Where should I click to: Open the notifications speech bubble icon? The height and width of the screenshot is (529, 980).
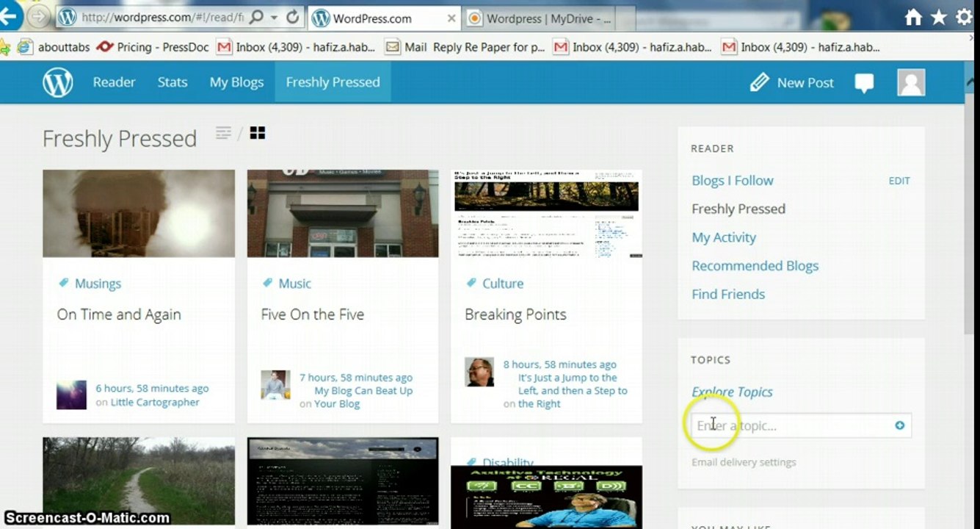click(x=865, y=83)
